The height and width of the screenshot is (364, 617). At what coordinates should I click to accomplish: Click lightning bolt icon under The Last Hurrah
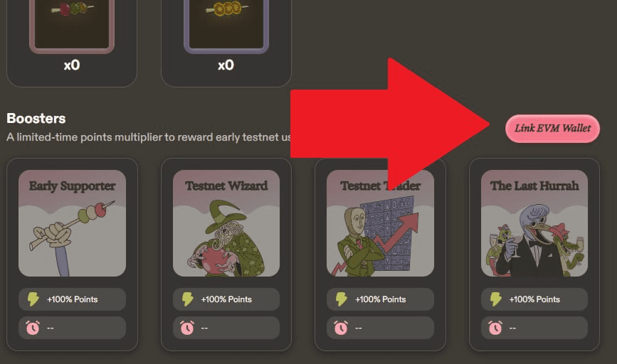(495, 299)
